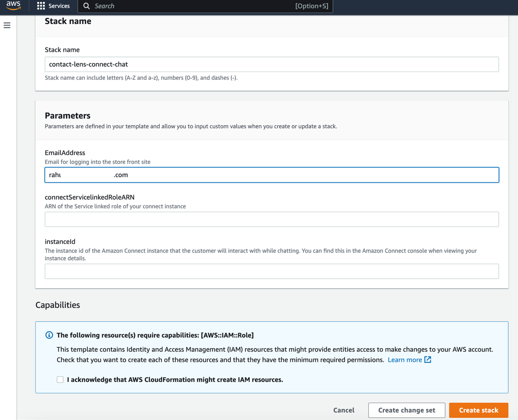518x420 pixels.
Task: Click the external link icon beside Learn more
Action: pyautogui.click(x=428, y=359)
